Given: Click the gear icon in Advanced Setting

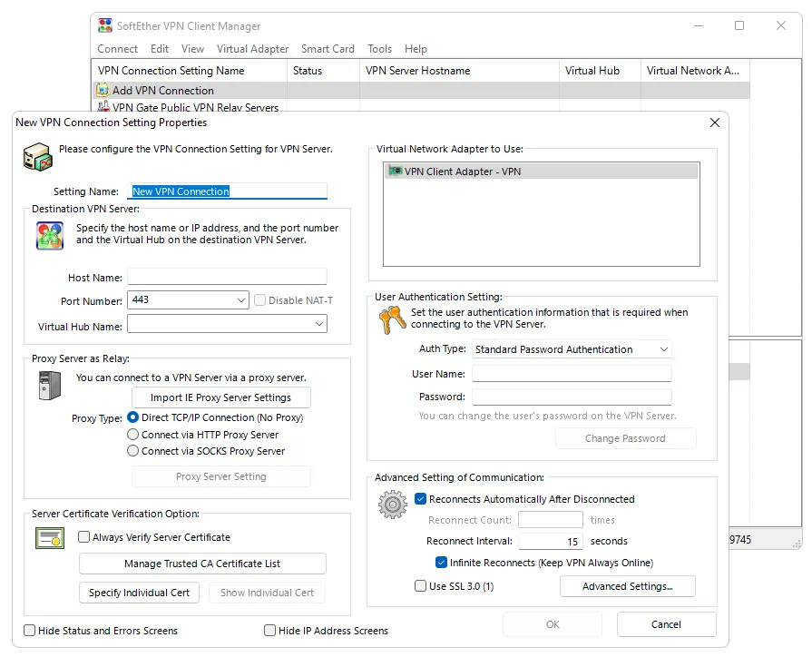Looking at the screenshot, I should [x=392, y=505].
